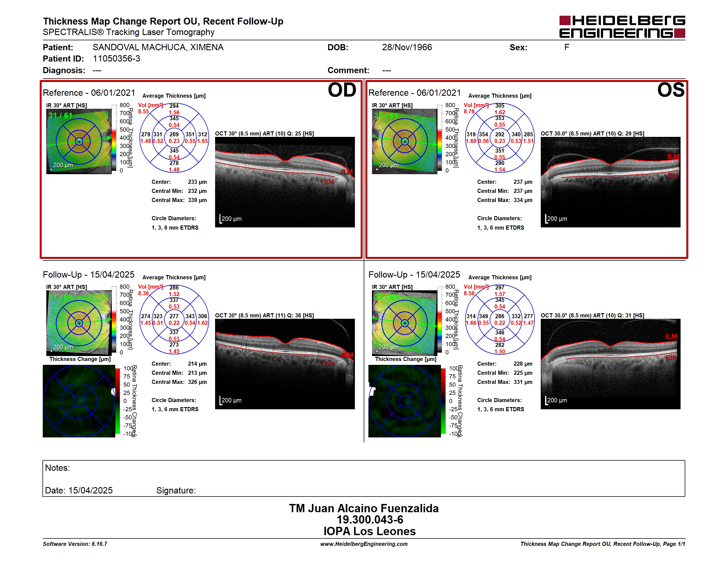Click OD reference center thickness 289
728x563 pixels.
point(174,134)
